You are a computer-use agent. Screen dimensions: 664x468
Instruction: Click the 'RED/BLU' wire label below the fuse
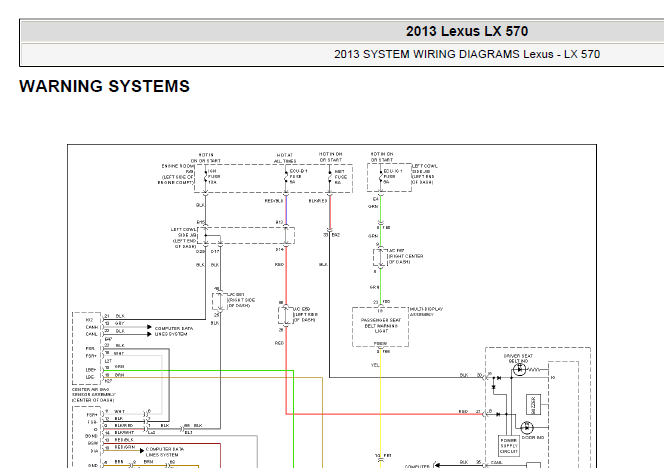pyautogui.click(x=274, y=201)
